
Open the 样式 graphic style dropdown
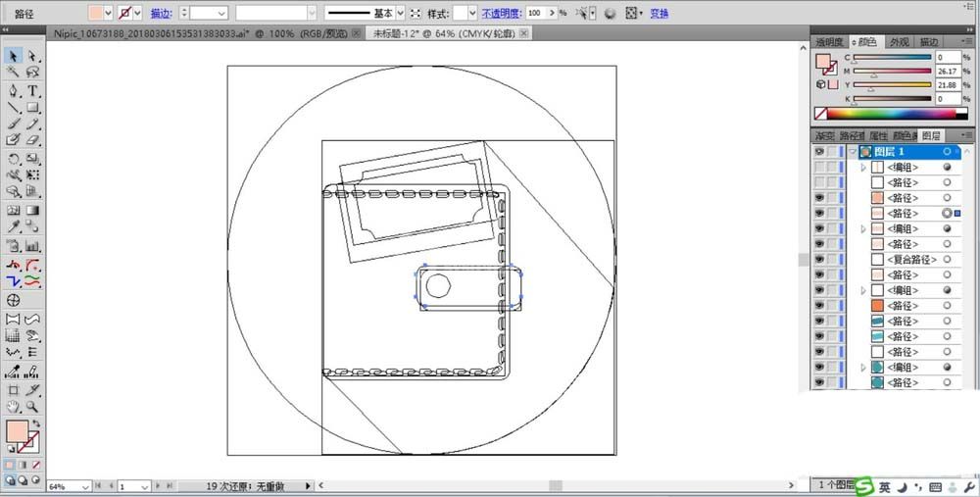point(472,13)
